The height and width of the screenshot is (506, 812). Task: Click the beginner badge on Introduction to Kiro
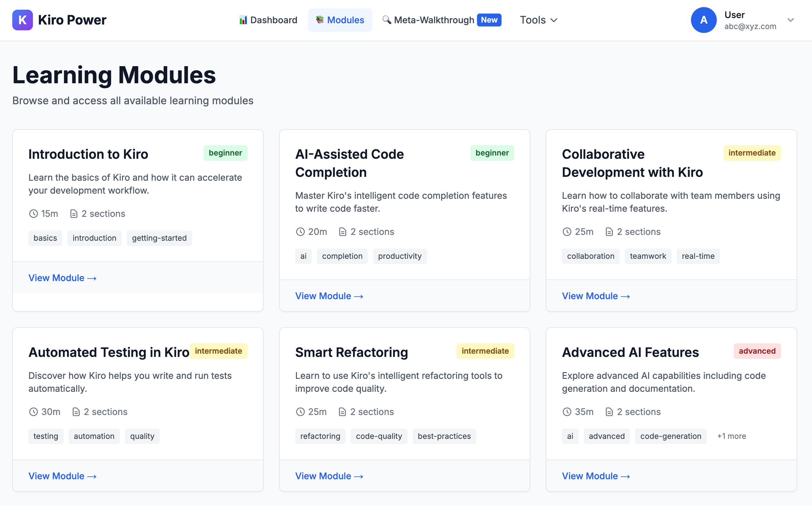tap(225, 153)
